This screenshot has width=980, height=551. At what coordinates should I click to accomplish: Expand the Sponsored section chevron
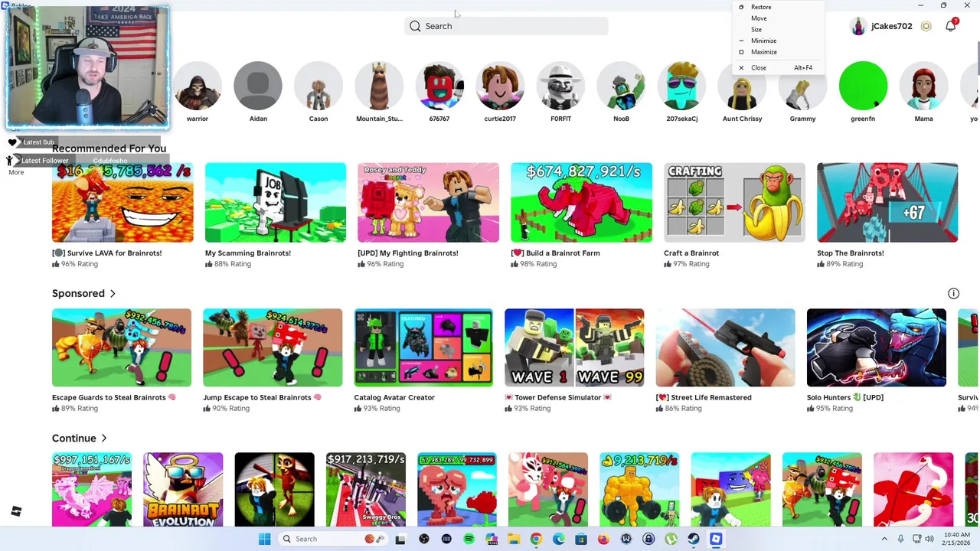click(113, 294)
